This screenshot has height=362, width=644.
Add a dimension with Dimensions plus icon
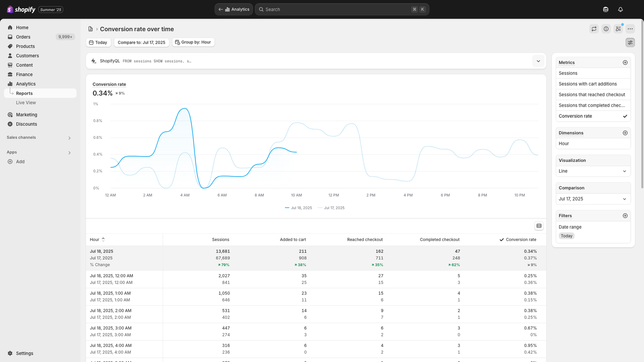(625, 133)
